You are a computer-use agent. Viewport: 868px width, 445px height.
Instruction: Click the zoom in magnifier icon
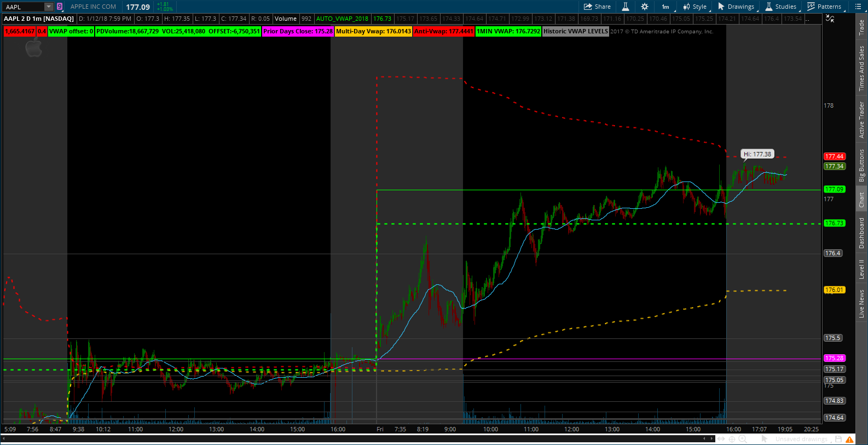[x=742, y=439]
